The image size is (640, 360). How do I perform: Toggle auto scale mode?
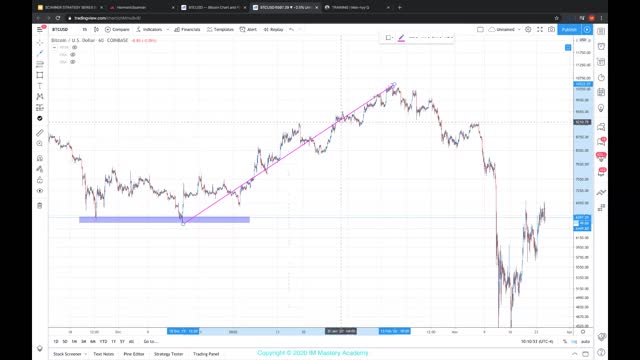coord(585,342)
